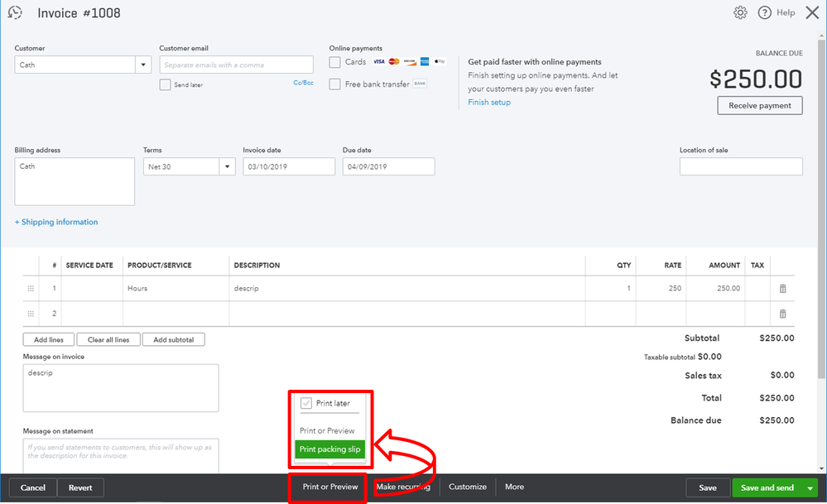
Task: Click the Taxable subtotal $0.00 value
Action: pyautogui.click(x=709, y=357)
